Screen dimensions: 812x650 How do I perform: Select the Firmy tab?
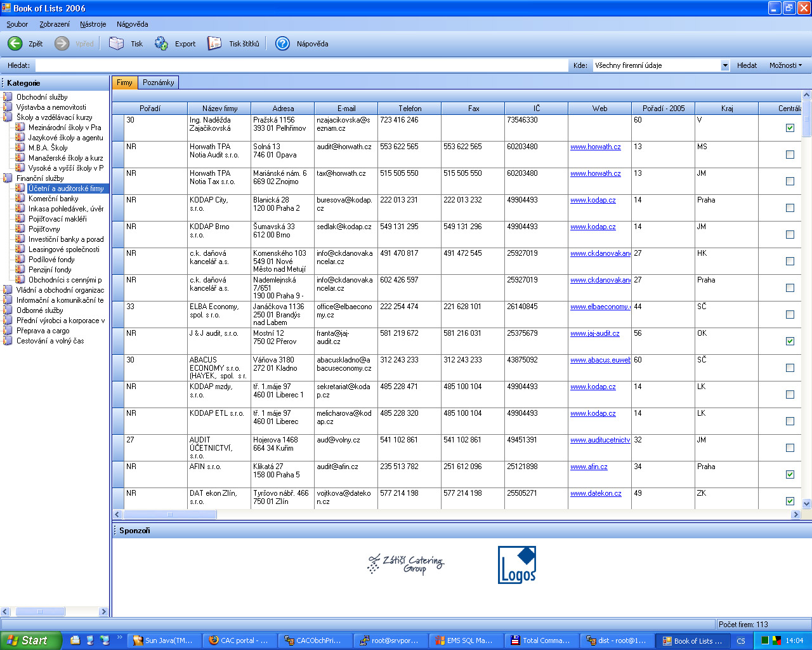(124, 83)
